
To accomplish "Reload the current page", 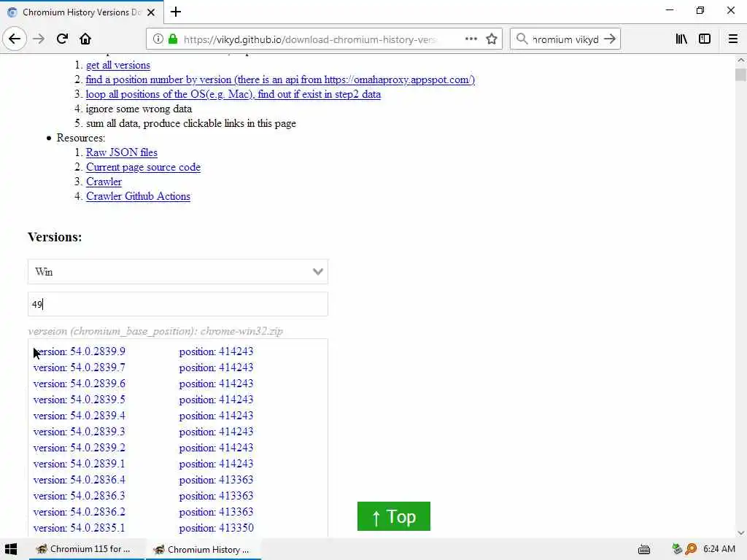I will (x=62, y=39).
